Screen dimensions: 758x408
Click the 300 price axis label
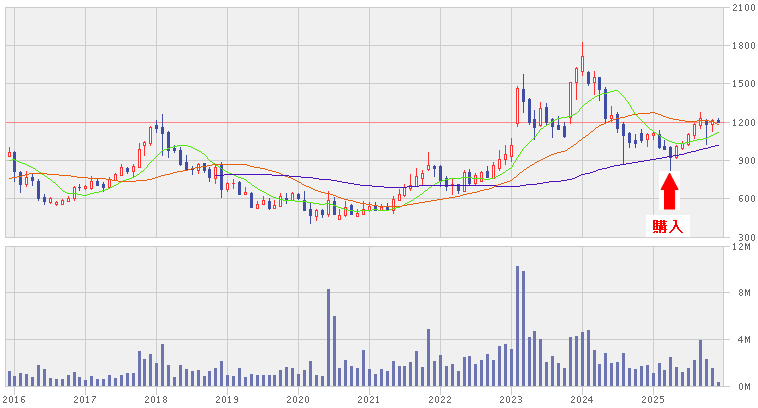(x=743, y=237)
